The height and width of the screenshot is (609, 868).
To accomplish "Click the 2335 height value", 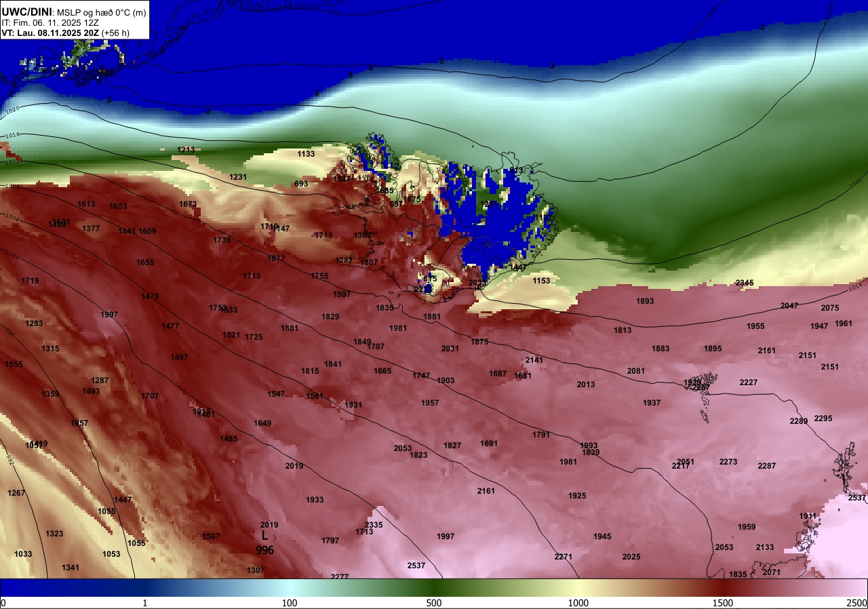I will point(374,525).
